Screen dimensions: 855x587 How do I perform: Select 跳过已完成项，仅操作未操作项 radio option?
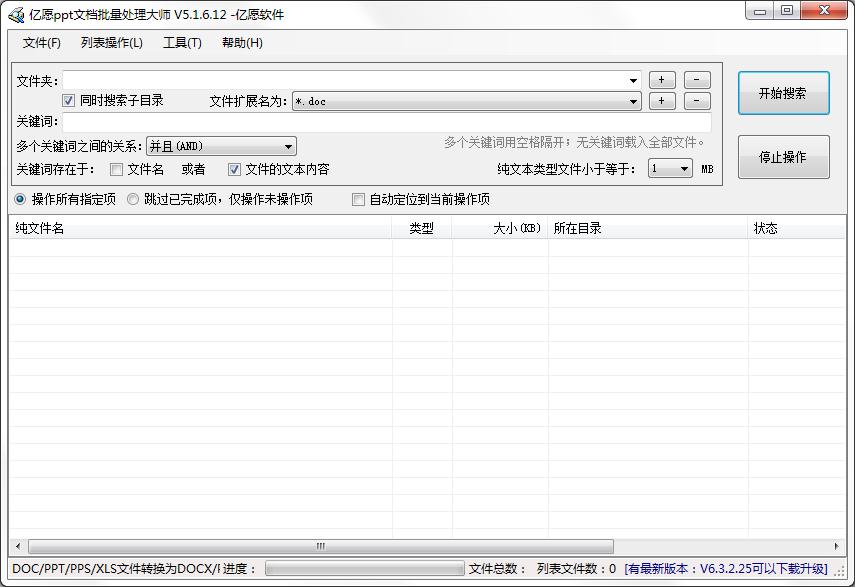click(133, 199)
